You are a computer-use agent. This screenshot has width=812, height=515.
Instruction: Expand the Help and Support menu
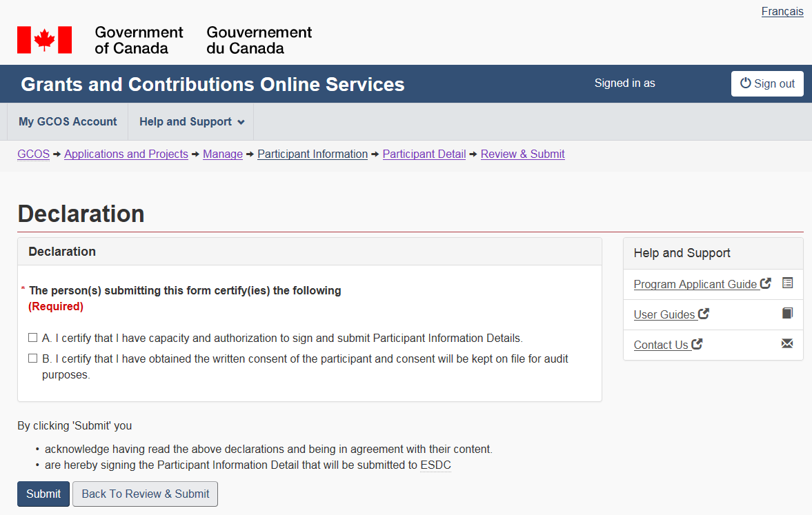click(x=191, y=122)
